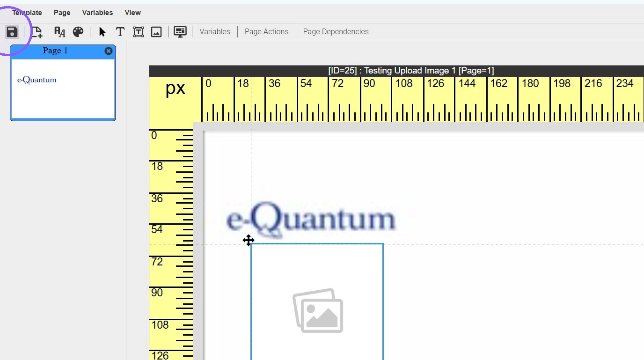Click the 90 mark on the vertical ruler
Image resolution: width=644 pixels, height=360 pixels.
[x=157, y=293]
